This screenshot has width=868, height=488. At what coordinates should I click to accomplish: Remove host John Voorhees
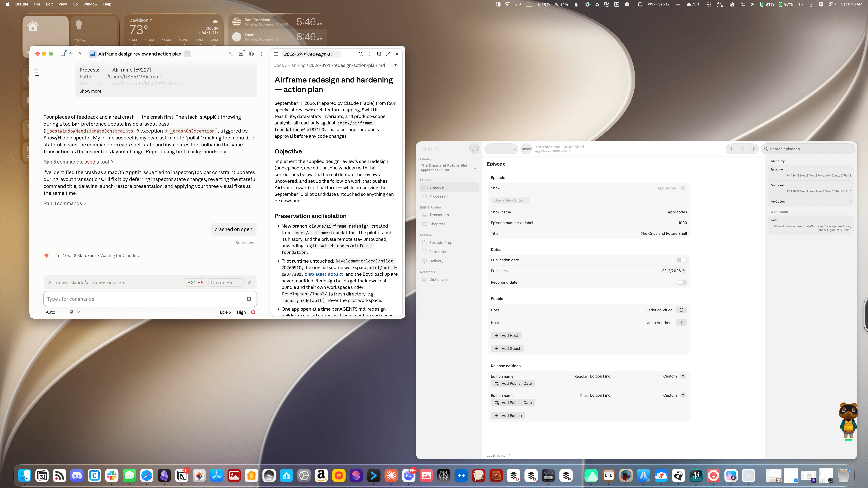[x=681, y=323]
